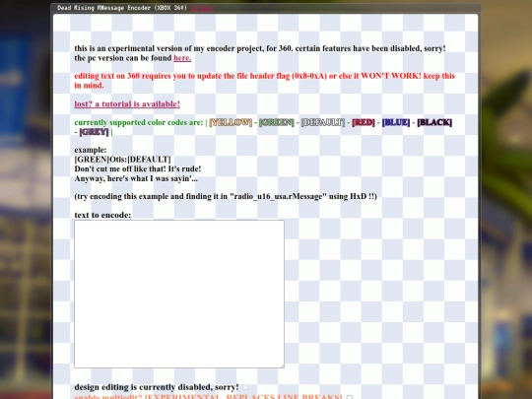Enable the multiedit checkbox

350,397
